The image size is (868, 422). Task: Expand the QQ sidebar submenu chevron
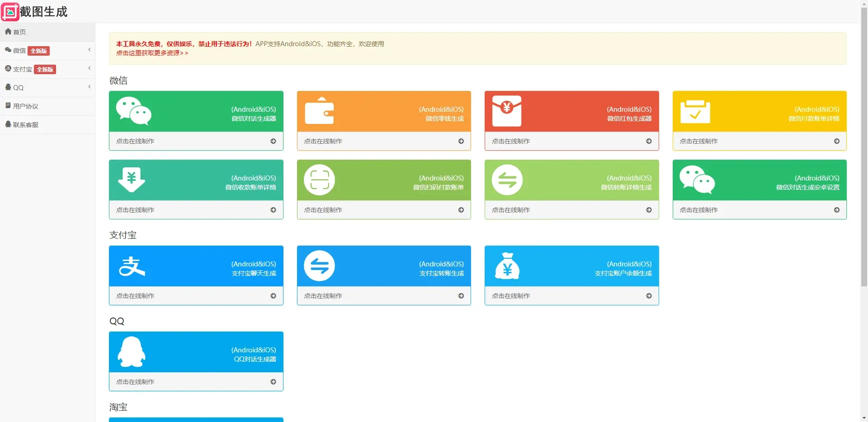(x=89, y=87)
